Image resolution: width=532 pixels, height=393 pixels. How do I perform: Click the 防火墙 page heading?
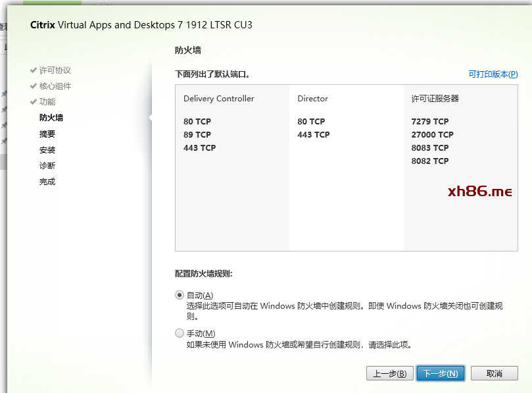188,50
